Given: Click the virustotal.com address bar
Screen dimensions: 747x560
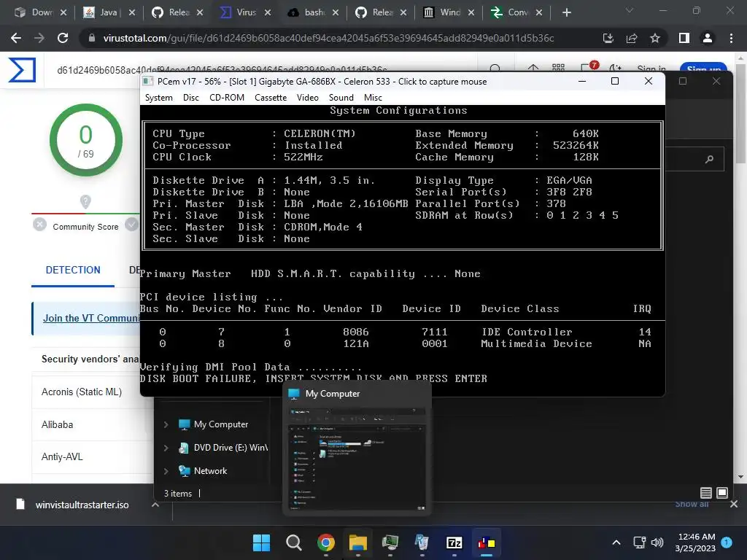Looking at the screenshot, I should pos(329,38).
